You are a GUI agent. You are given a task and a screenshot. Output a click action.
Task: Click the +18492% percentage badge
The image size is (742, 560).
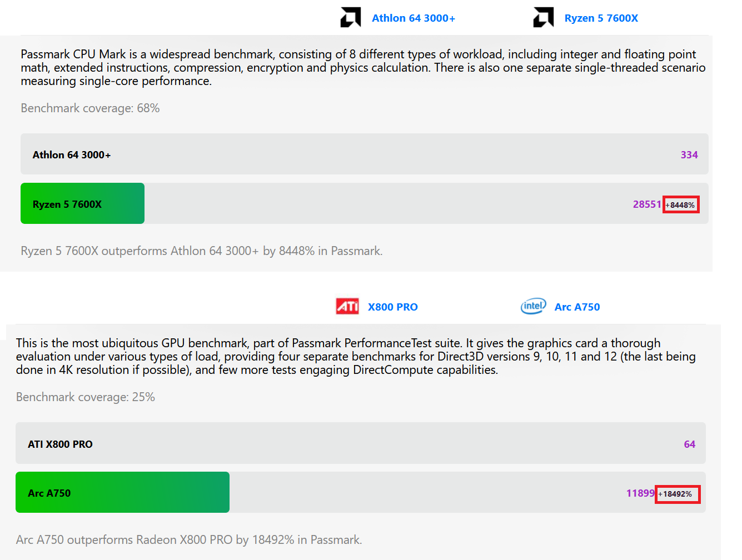point(677,494)
